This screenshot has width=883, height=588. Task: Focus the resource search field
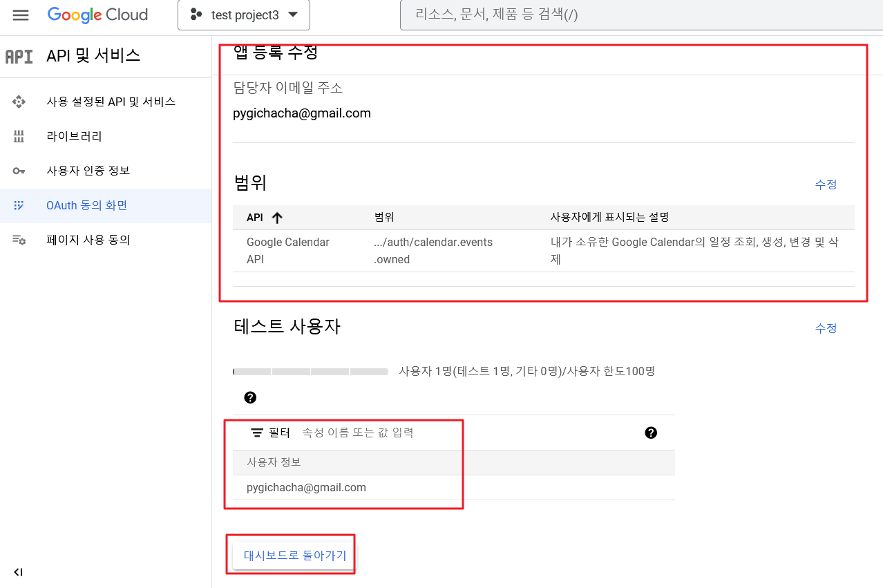click(x=641, y=15)
